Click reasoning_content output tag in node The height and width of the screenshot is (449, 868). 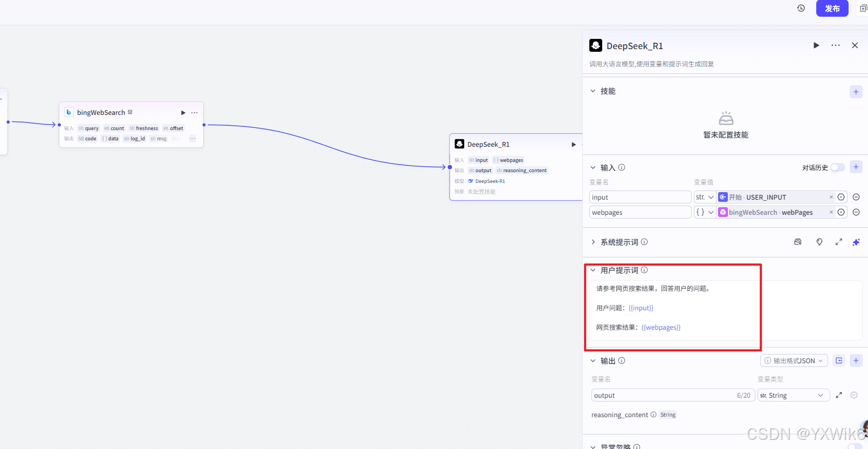click(521, 171)
